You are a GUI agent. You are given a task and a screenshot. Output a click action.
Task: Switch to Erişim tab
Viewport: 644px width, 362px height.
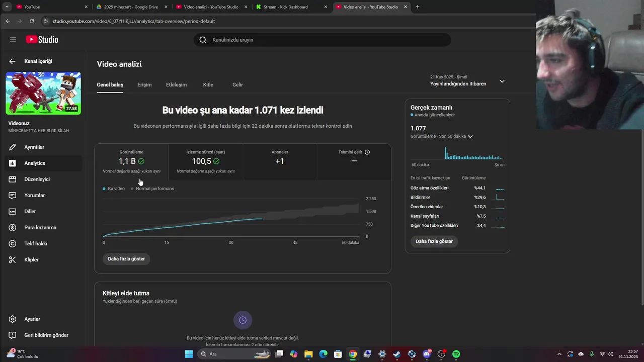(144, 85)
